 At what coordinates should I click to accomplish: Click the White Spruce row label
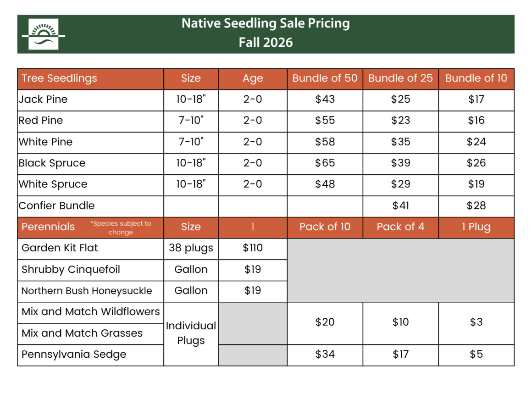pos(53,184)
